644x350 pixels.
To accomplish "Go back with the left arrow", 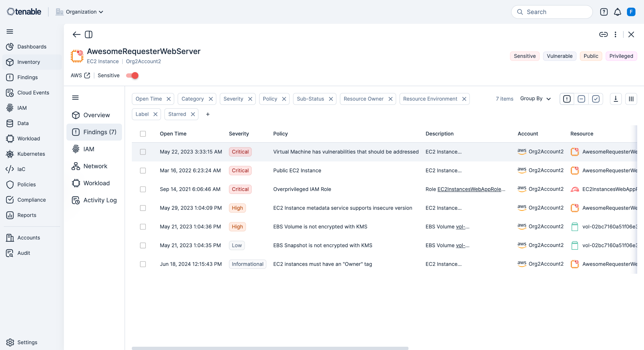I will click(76, 34).
